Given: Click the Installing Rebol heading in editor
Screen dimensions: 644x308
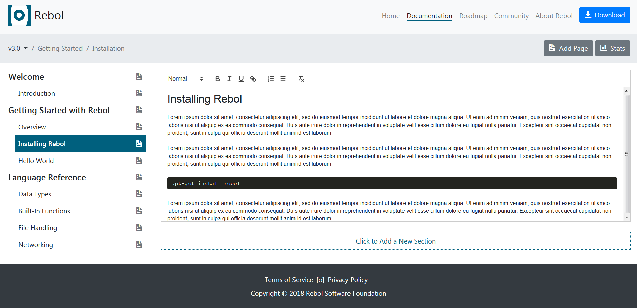Looking at the screenshot, I should click(205, 99).
